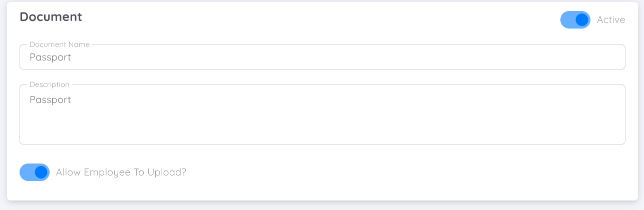Focus the Document Name input field
Viewport: 644px width, 210px height.
tap(320, 57)
